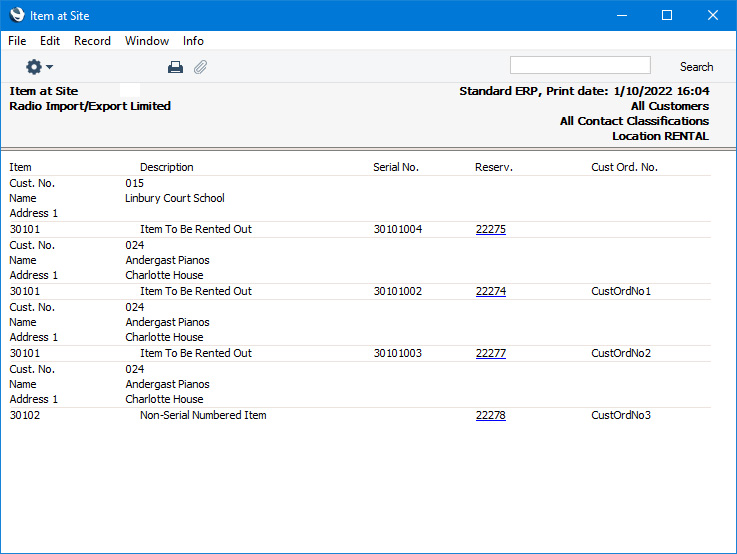737x554 pixels.
Task: Open reservation link 22278
Action: tap(490, 415)
